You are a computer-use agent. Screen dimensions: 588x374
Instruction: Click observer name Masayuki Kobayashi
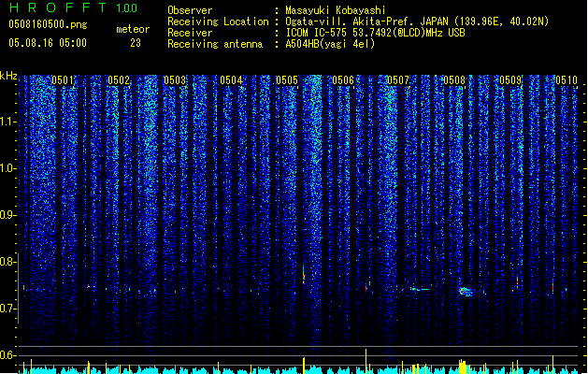pyautogui.click(x=336, y=10)
